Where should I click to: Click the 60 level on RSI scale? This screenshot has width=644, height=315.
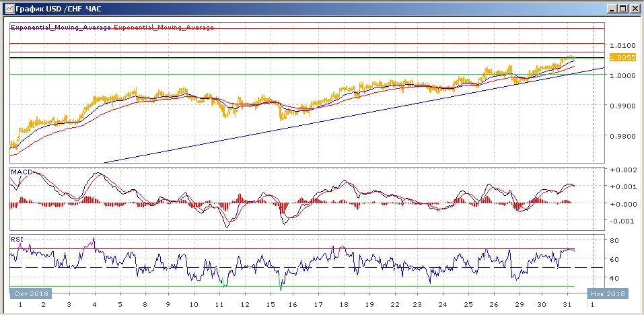615,259
